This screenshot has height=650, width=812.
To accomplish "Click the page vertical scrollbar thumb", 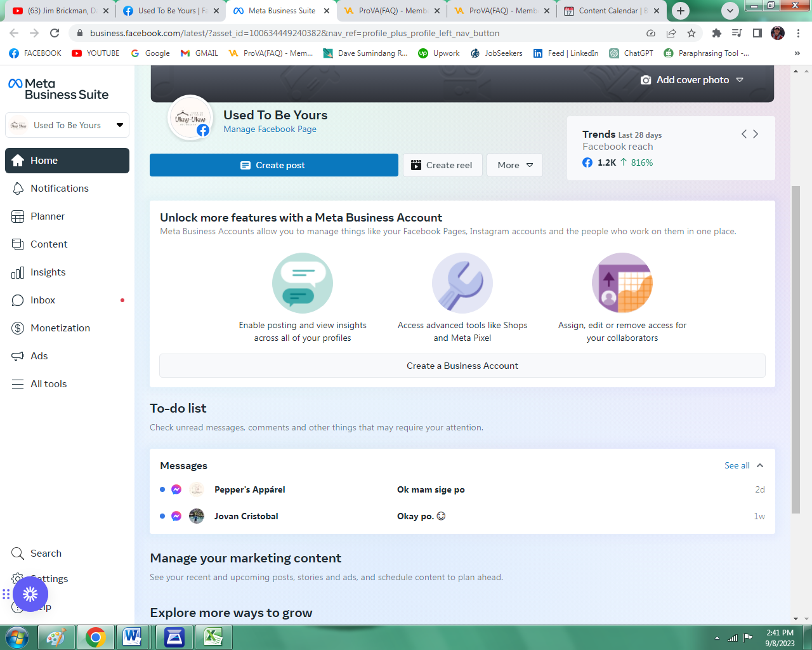I will tap(796, 349).
